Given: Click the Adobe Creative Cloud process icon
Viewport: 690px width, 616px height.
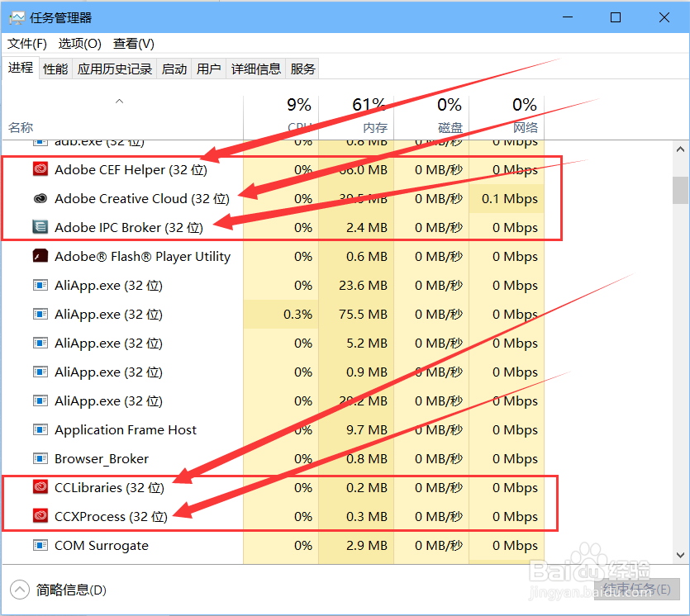Looking at the screenshot, I should (40, 198).
